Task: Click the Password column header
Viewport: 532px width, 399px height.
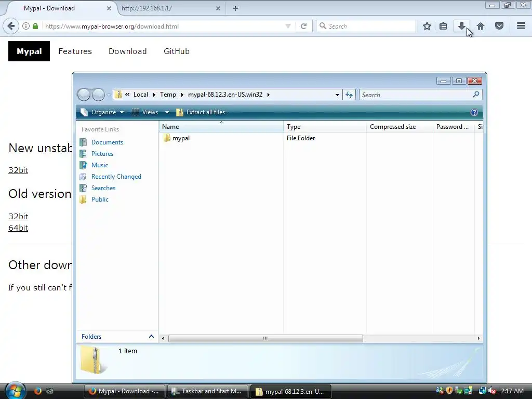Action: tap(454, 127)
